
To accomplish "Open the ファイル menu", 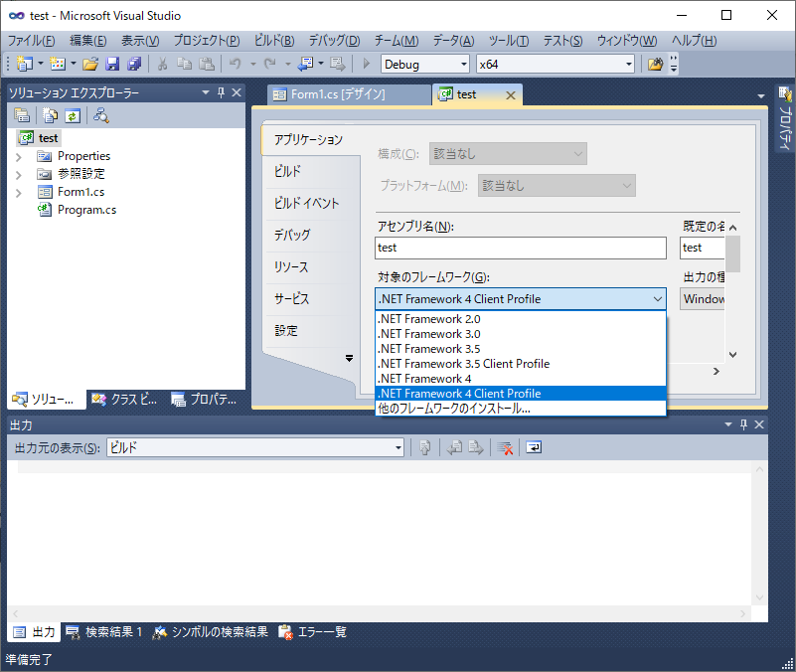I will 32,40.
